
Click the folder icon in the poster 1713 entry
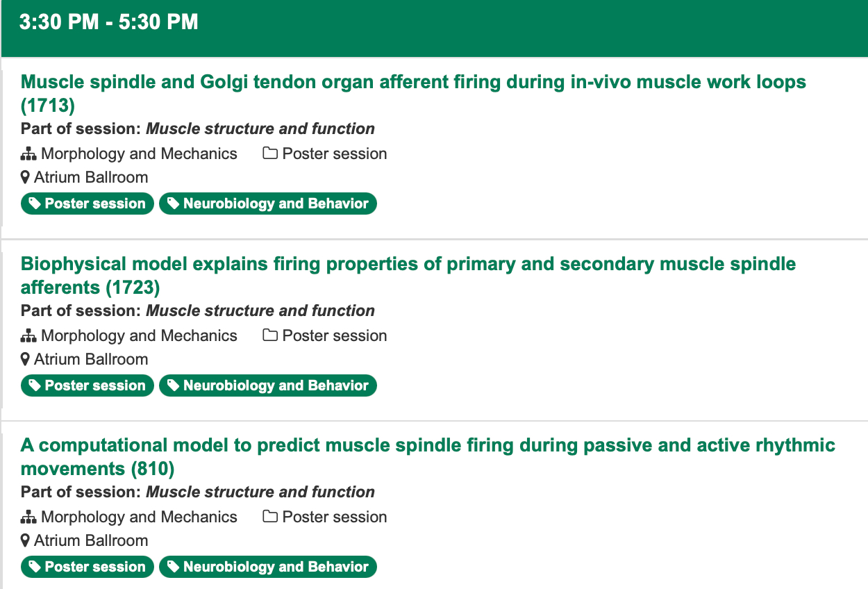[x=270, y=154]
